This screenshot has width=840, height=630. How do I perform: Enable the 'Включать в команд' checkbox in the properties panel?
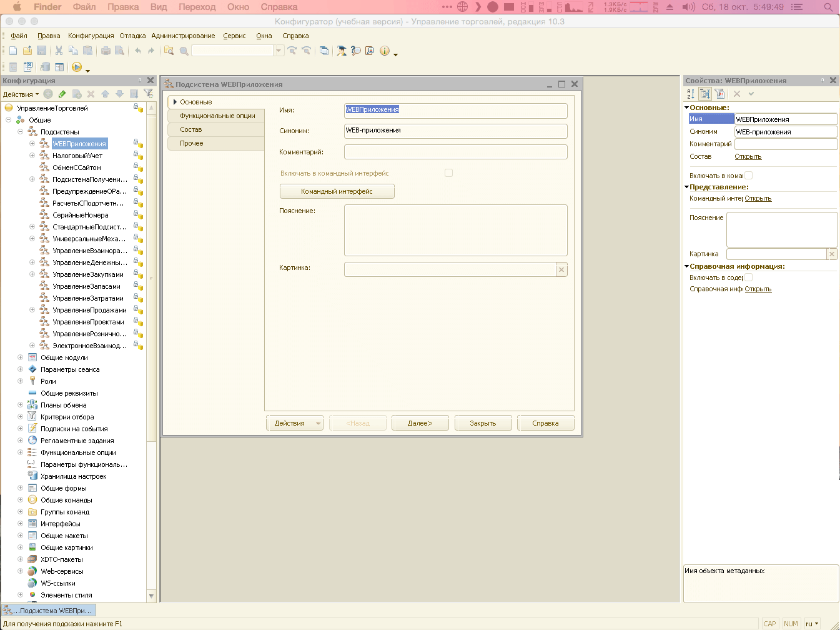(748, 176)
